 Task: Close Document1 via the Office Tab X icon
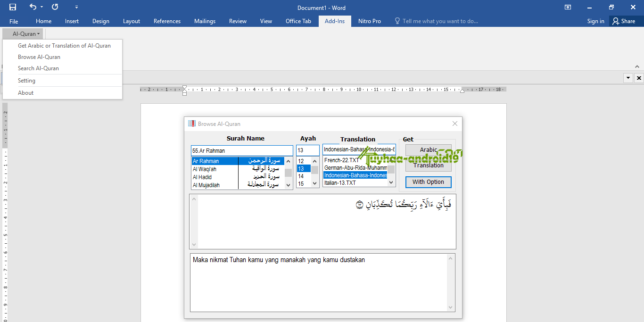639,78
